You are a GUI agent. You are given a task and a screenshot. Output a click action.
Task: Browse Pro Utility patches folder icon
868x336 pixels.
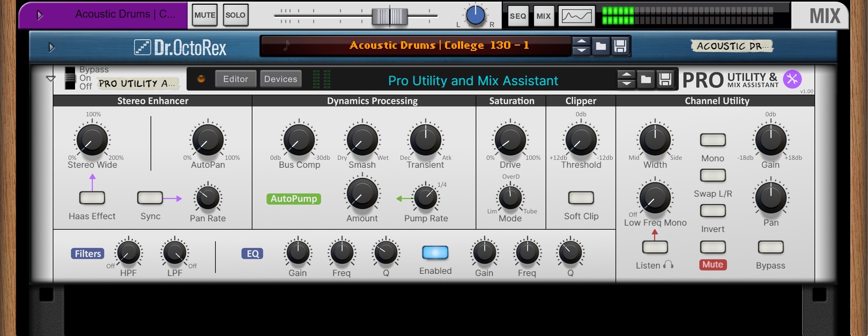click(646, 79)
